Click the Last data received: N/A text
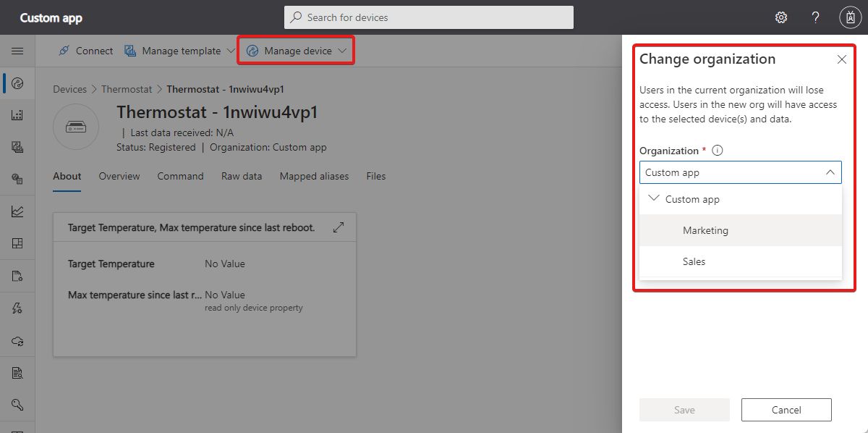Screen dimensions: 868x433 [x=182, y=133]
